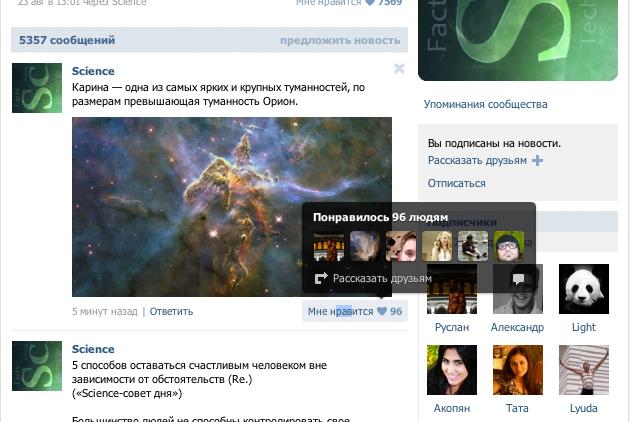Open Понравилось 96 людям likes list
The width and height of the screenshot is (630, 422).
click(380, 217)
